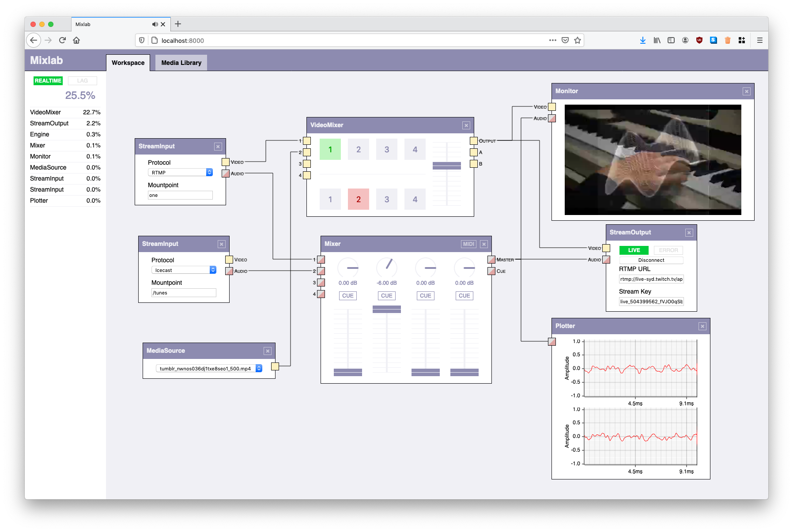The width and height of the screenshot is (793, 532).
Task: Select VideoMixer row A source 3
Action: tap(387, 149)
